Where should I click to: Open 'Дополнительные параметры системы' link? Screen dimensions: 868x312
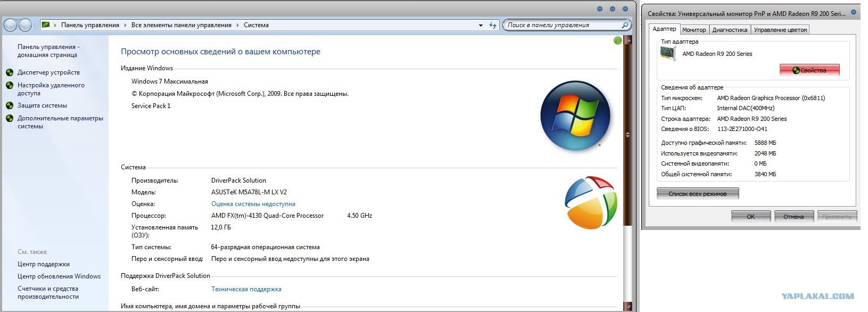click(x=60, y=122)
